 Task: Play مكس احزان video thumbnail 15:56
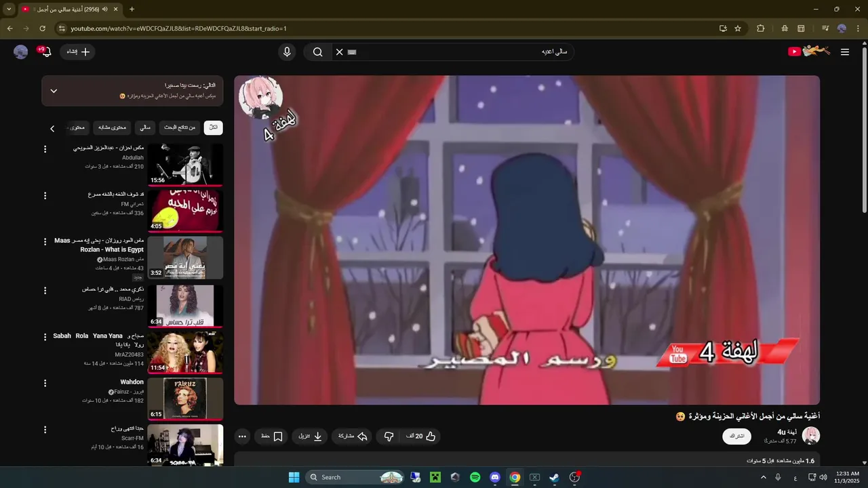point(186,163)
